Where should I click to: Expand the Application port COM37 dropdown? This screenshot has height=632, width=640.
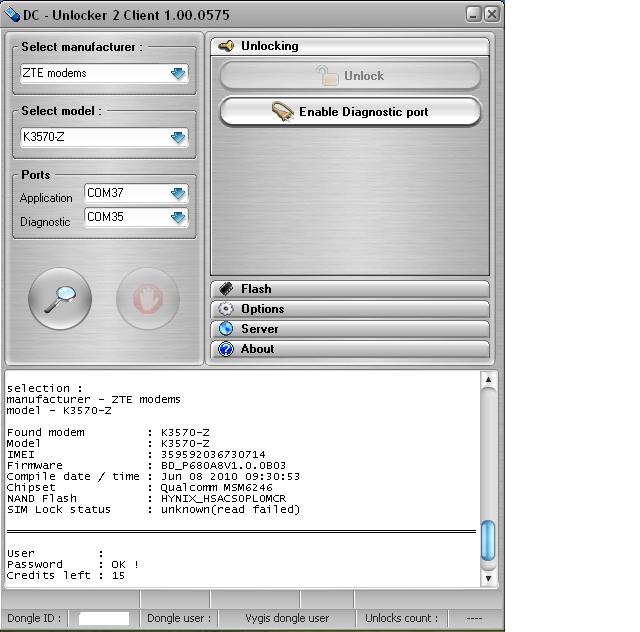pyautogui.click(x=178, y=193)
